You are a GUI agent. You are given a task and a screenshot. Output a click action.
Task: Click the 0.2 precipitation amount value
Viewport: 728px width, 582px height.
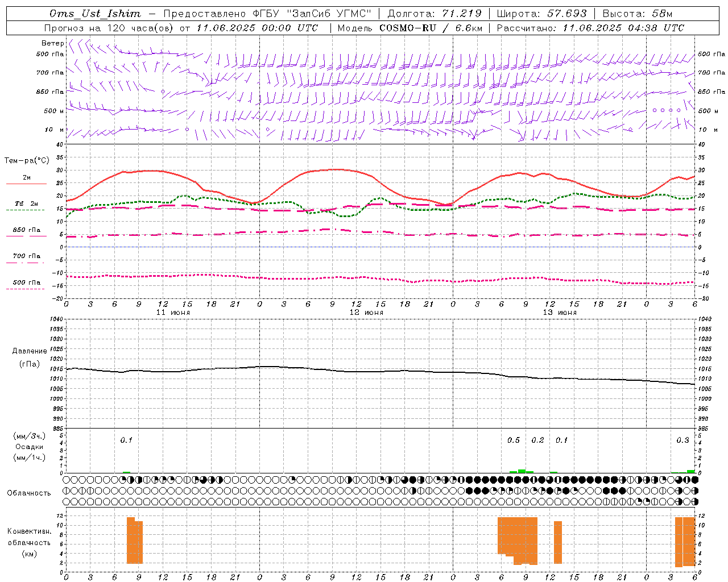pos(537,440)
